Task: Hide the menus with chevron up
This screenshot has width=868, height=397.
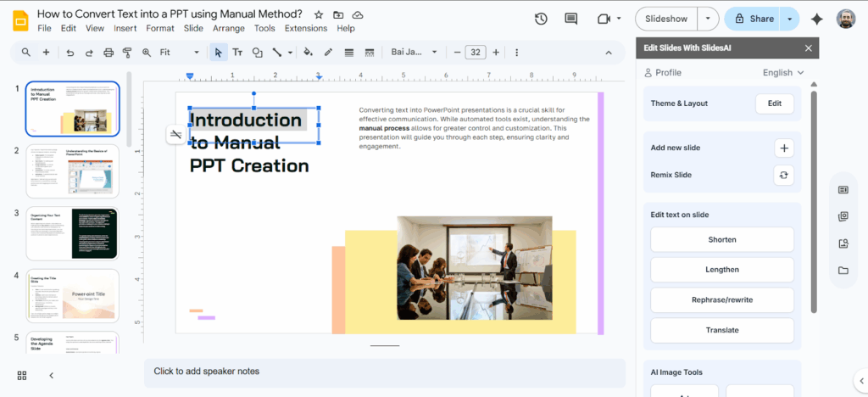Action: tap(608, 53)
